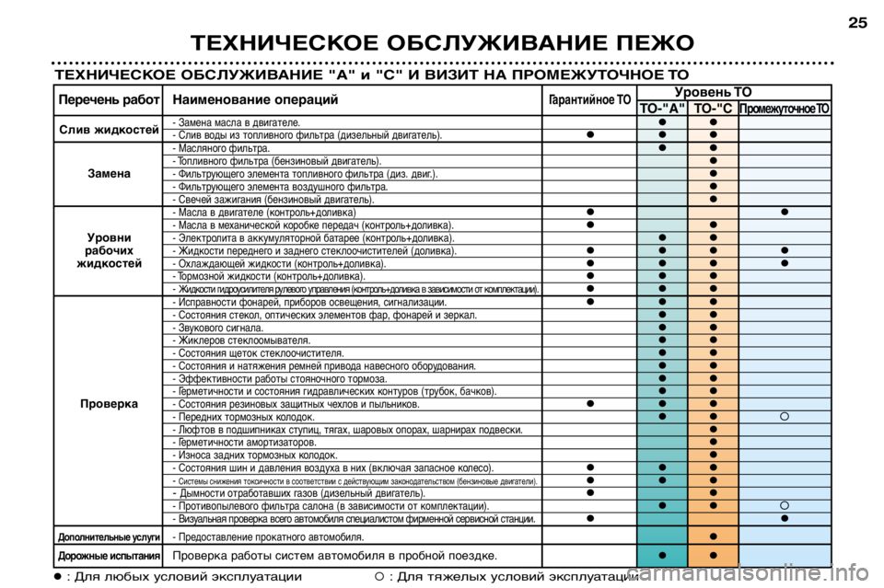Click "Проверка работы систем автомобиля в пробной поездке."

(335, 556)
